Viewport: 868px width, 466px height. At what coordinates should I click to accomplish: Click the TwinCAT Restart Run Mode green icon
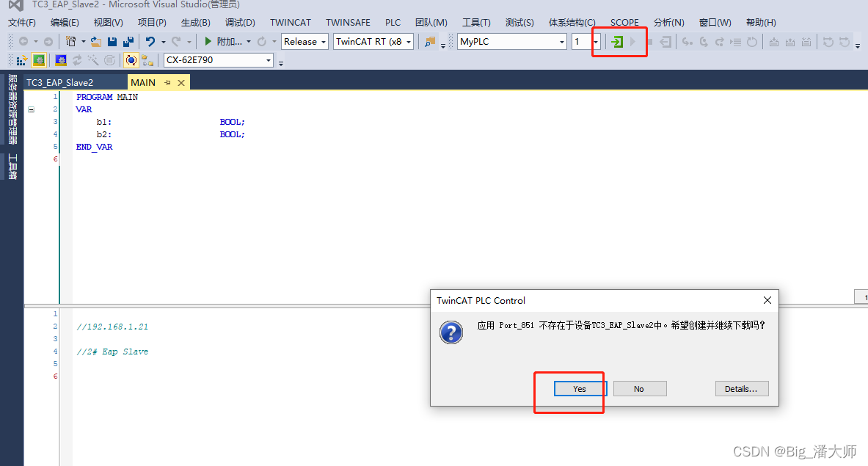click(x=38, y=59)
